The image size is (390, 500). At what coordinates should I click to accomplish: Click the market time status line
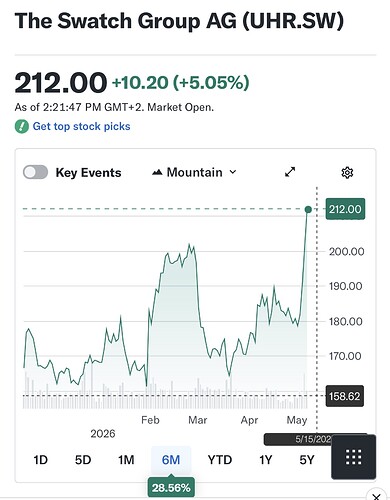point(114,107)
